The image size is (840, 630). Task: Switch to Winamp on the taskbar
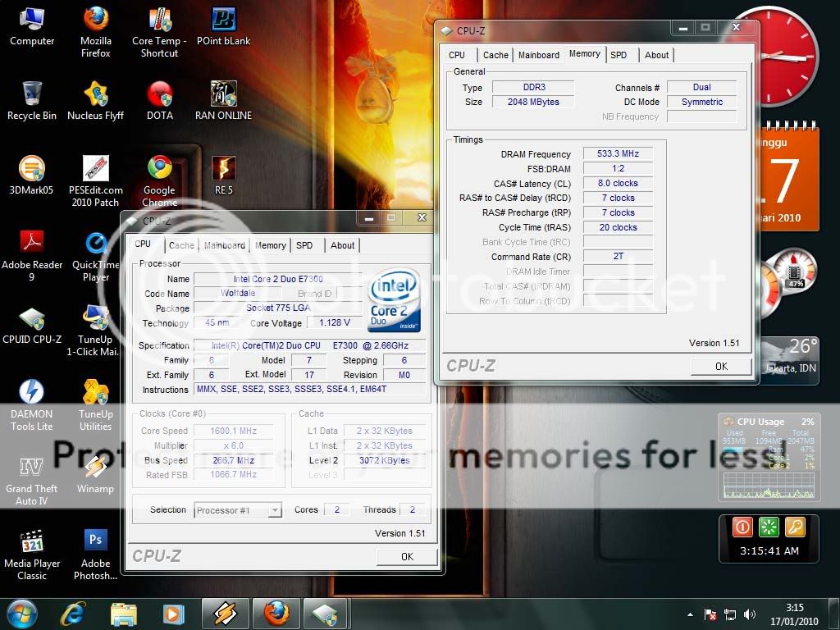point(225,614)
